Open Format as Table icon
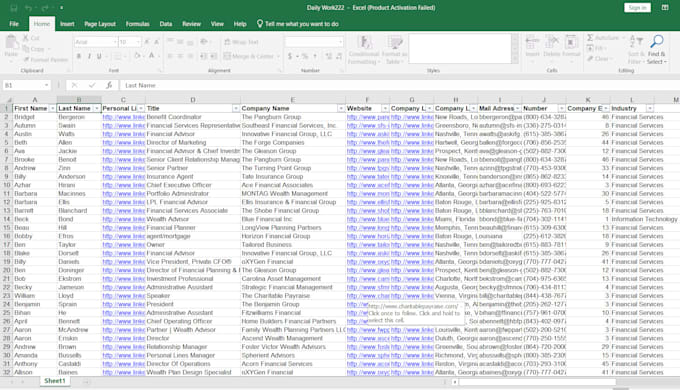The width and height of the screenshot is (680, 390). pos(395,43)
